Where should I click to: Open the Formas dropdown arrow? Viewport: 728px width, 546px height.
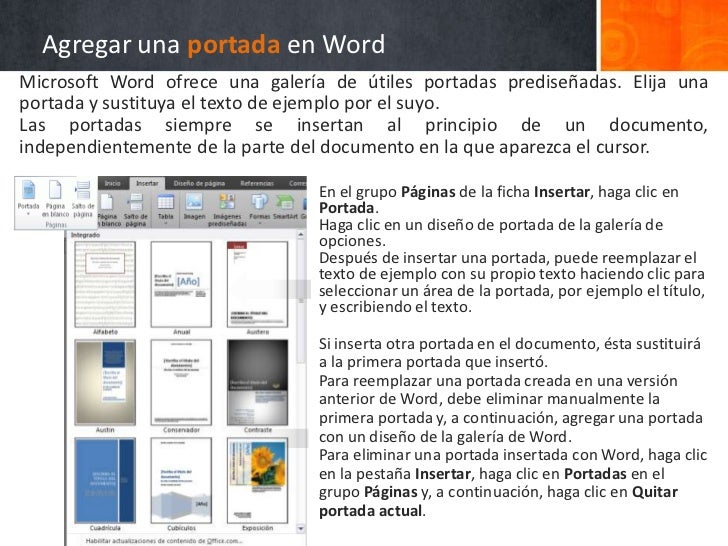[x=260, y=223]
